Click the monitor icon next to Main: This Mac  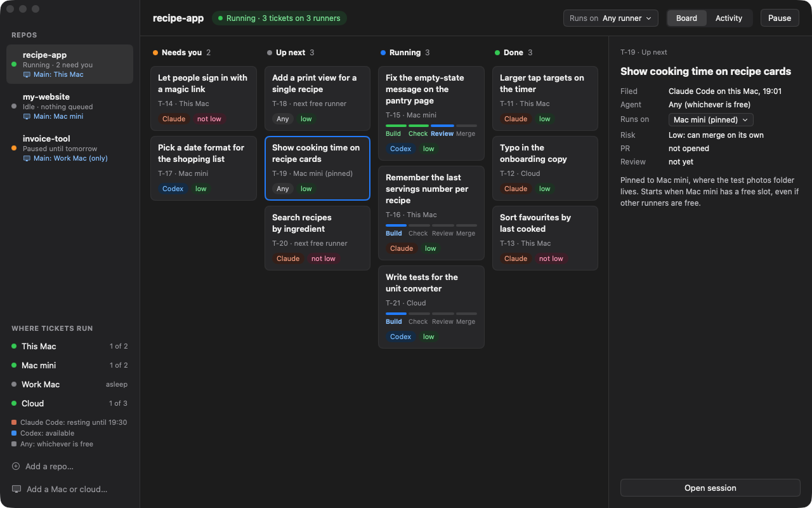point(27,74)
